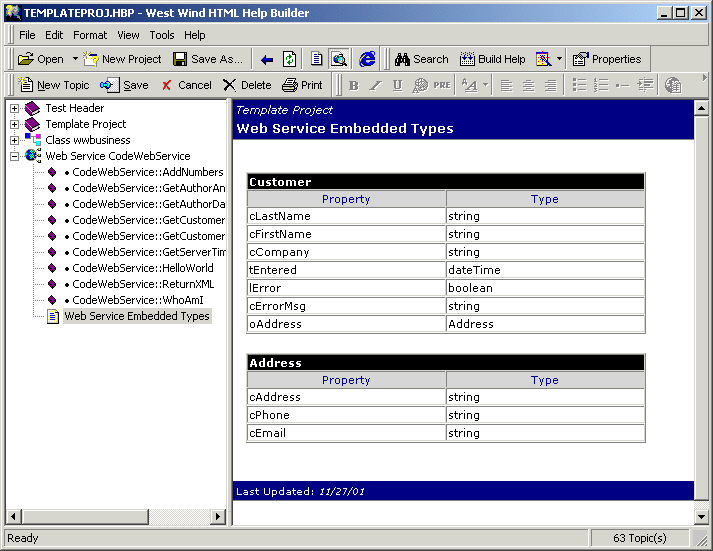Image resolution: width=713 pixels, height=551 pixels.
Task: Open the Edit menu
Action: tap(54, 35)
